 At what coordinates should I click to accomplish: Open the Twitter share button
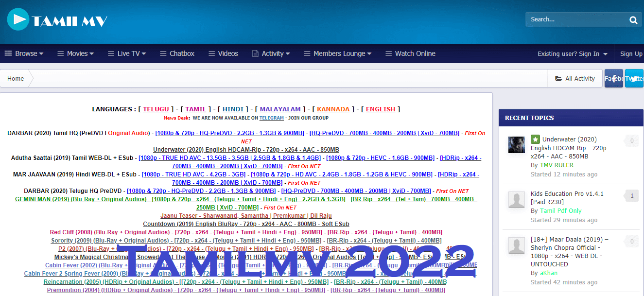pyautogui.click(x=634, y=78)
